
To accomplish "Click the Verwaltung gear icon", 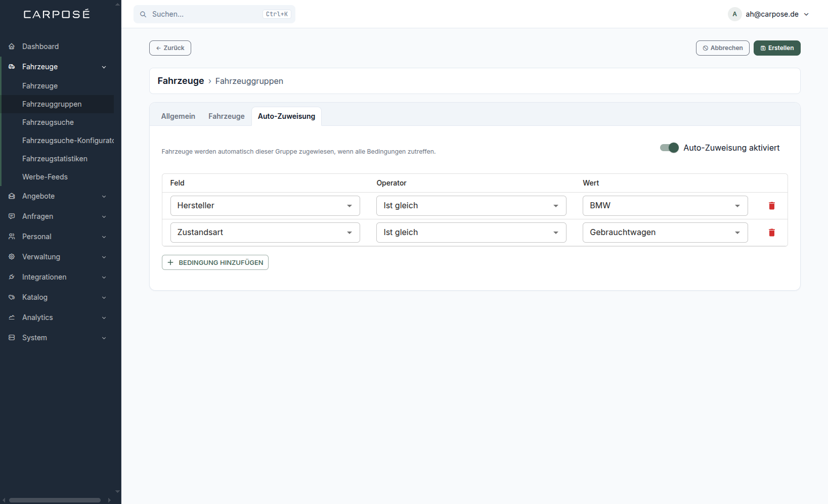I will 12,257.
